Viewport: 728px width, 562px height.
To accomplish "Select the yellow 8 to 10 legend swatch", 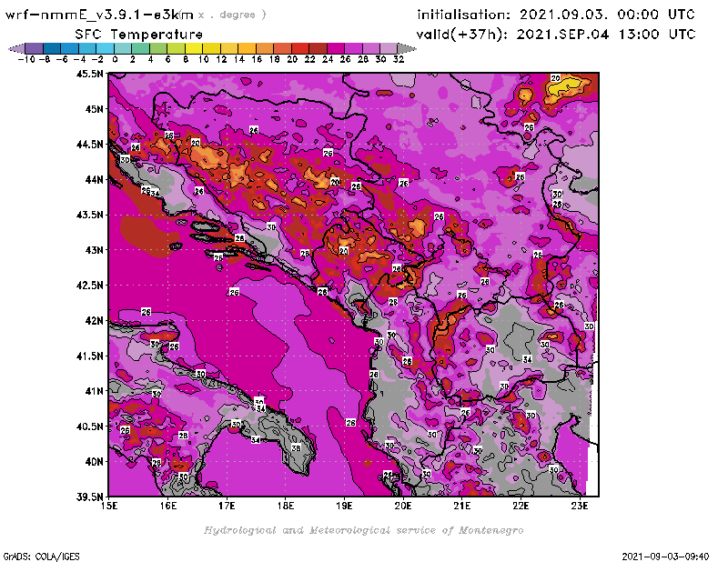I will click(194, 48).
